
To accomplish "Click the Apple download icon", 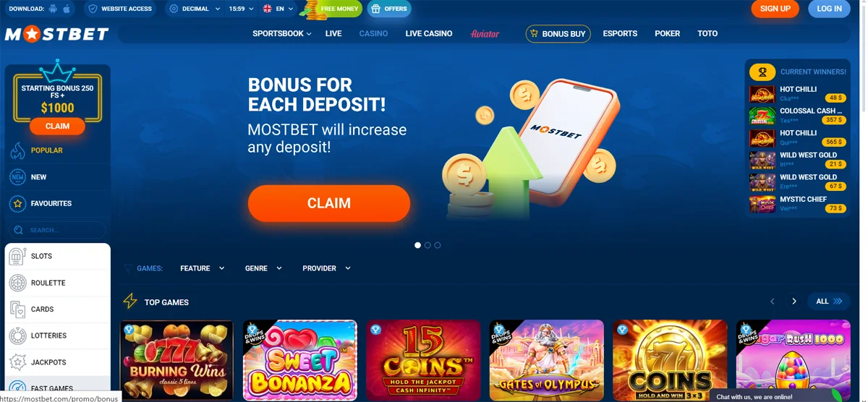I will (67, 9).
